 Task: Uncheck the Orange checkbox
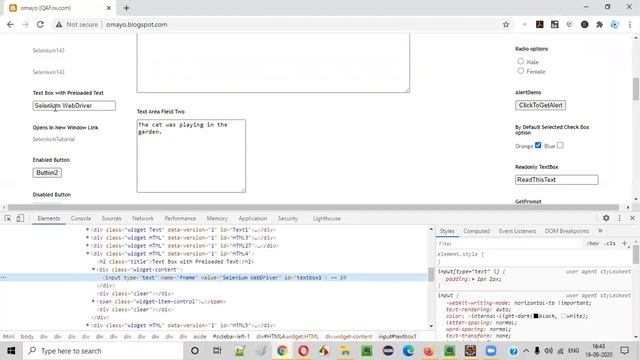click(x=538, y=145)
